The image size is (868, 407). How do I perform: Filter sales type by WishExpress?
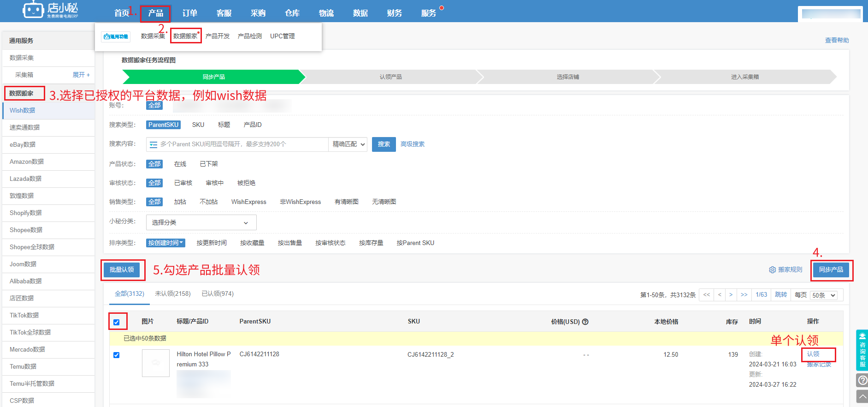pyautogui.click(x=249, y=202)
